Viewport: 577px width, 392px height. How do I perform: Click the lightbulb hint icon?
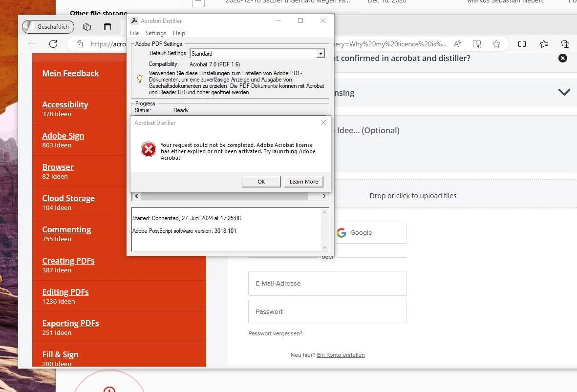point(139,79)
